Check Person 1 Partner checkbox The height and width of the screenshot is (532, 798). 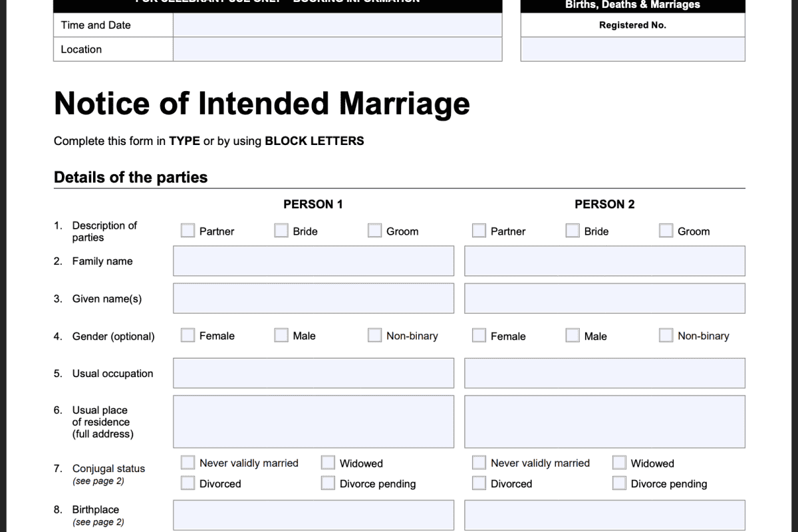(188, 231)
